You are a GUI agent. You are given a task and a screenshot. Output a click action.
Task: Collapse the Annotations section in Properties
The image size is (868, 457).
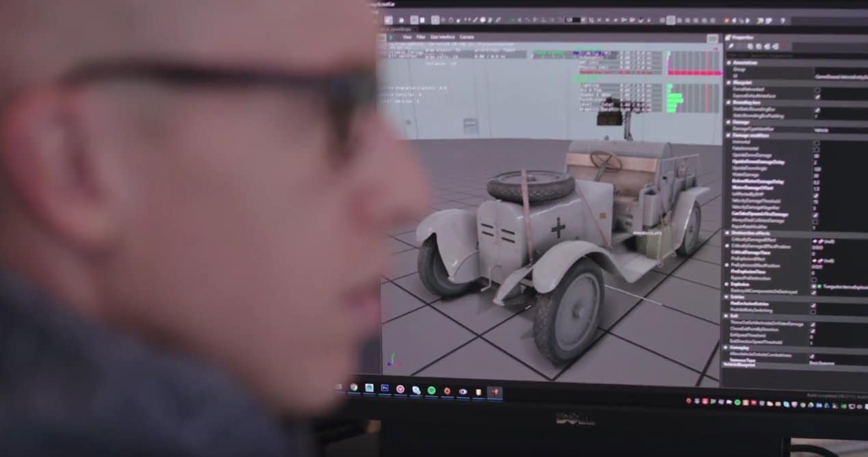point(728,62)
